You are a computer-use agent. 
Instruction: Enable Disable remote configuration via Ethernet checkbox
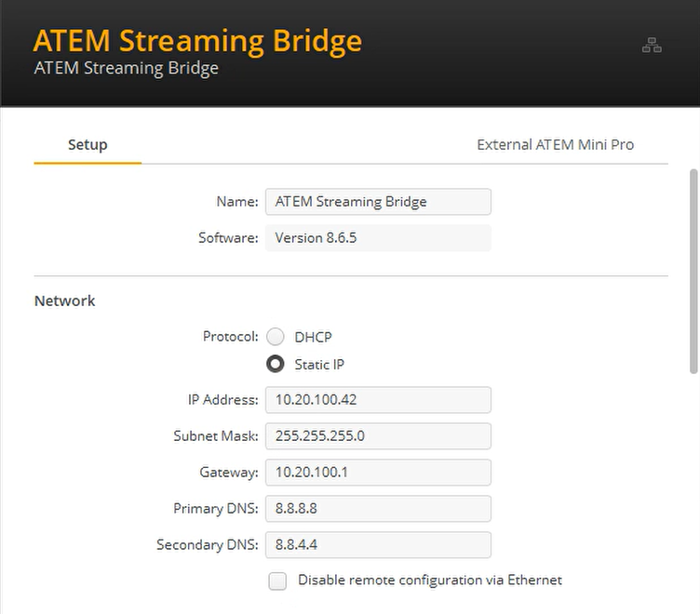click(x=277, y=581)
